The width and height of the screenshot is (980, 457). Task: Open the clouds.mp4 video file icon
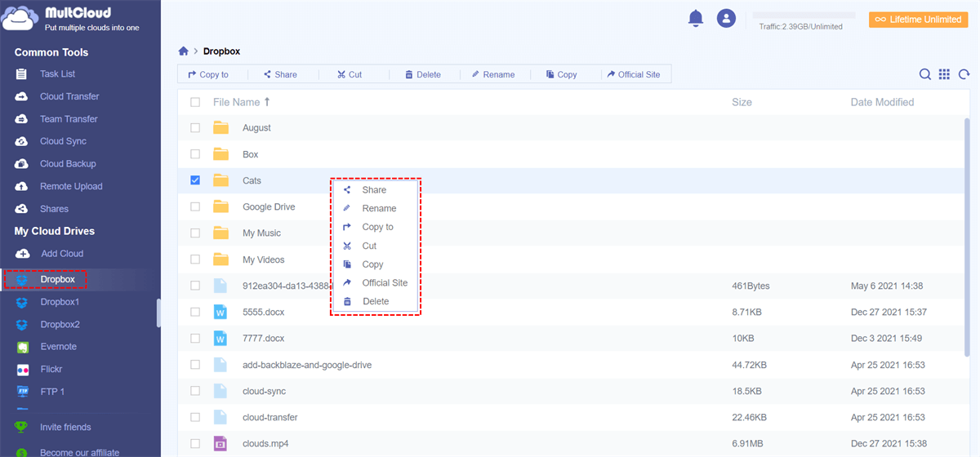(x=220, y=443)
